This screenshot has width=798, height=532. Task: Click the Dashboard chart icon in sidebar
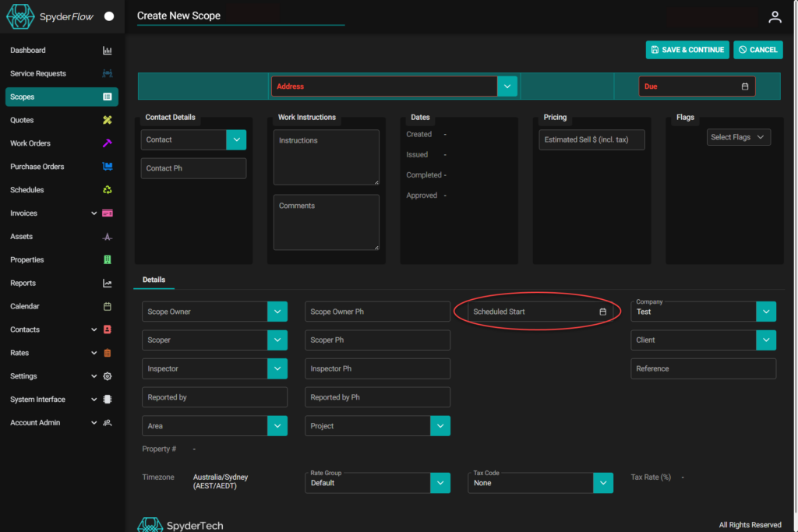(108, 51)
